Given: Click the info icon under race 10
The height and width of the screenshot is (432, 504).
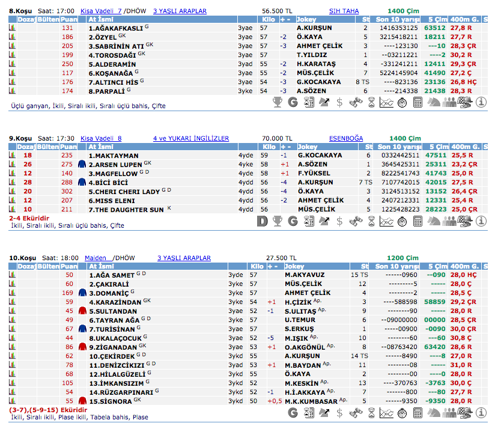Looking at the screenshot, I should [481, 413].
